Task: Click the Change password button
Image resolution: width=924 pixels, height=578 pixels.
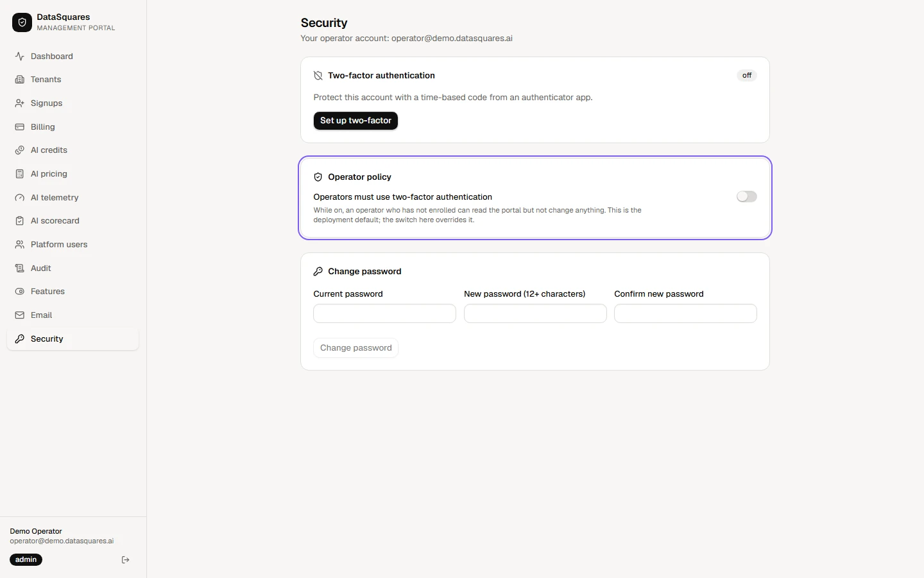Action: click(355, 348)
